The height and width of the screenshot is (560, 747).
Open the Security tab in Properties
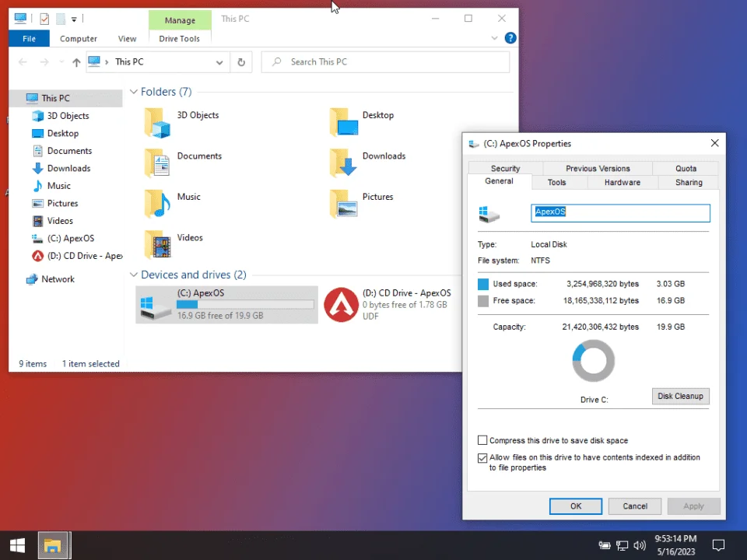[506, 168]
